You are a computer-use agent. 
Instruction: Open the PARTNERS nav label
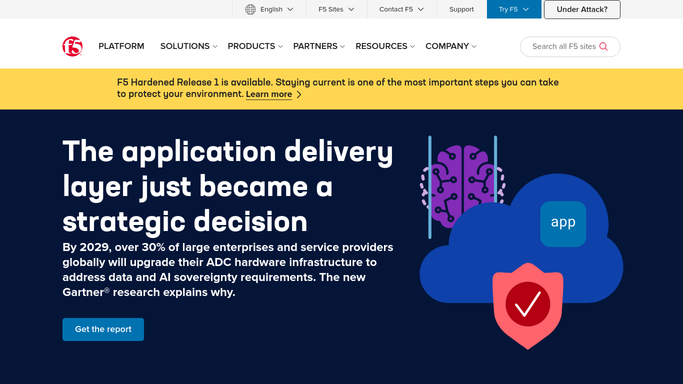click(x=315, y=46)
